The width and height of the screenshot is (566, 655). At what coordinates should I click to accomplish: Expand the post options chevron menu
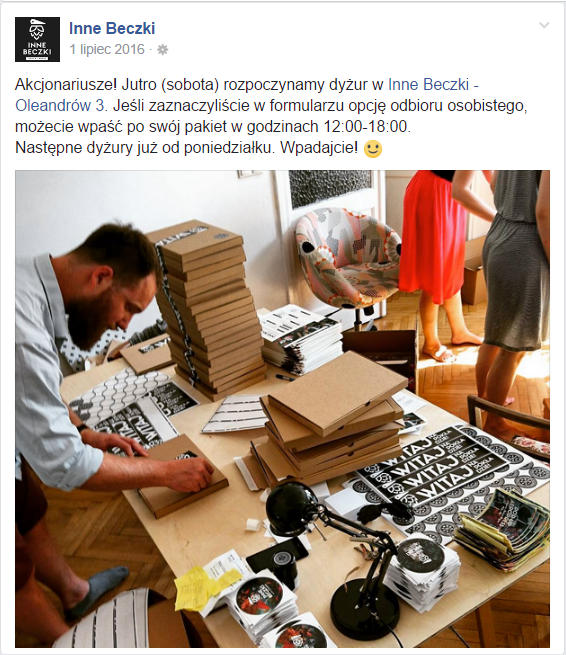[x=544, y=25]
